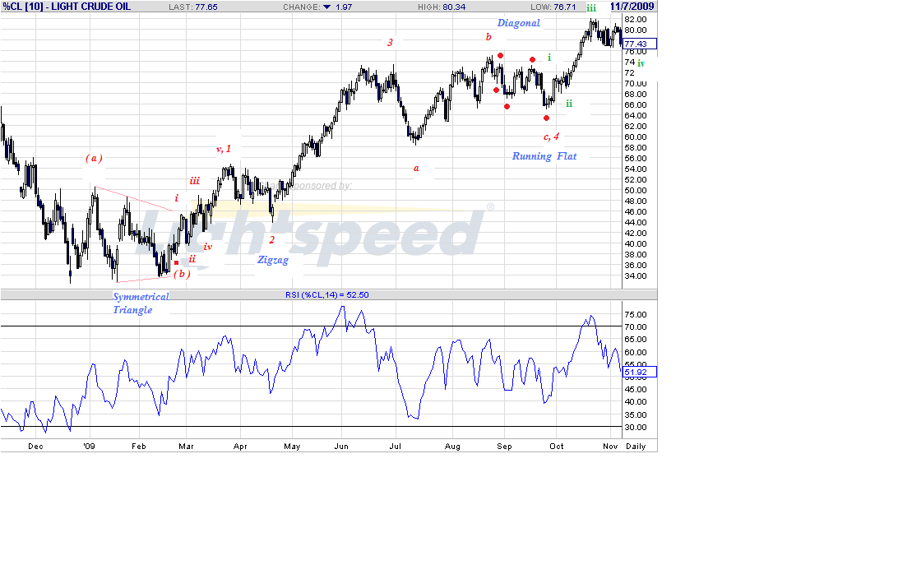
Task: Select the 'HIGH: 80.34' header value
Action: [x=442, y=7]
